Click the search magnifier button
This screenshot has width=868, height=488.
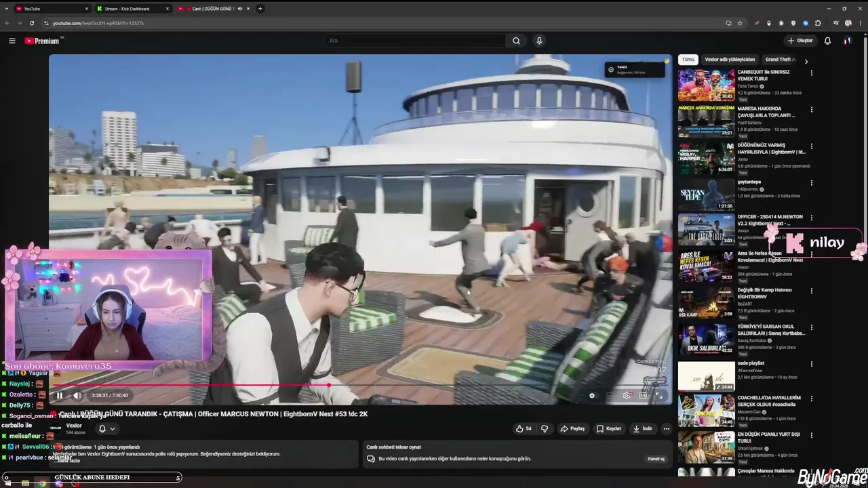516,41
